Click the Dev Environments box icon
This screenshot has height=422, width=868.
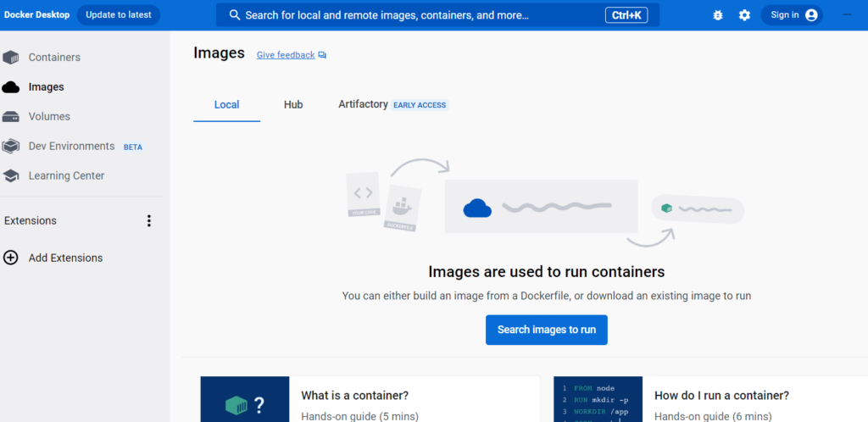[10, 146]
